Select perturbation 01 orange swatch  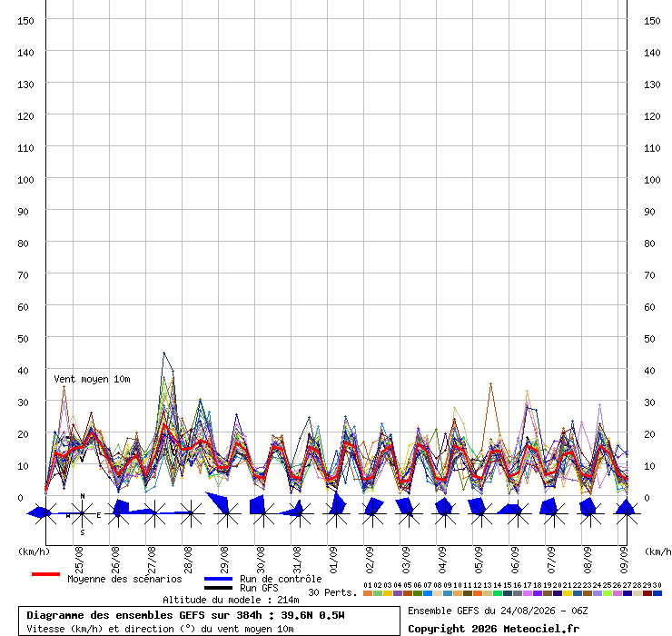(x=368, y=593)
